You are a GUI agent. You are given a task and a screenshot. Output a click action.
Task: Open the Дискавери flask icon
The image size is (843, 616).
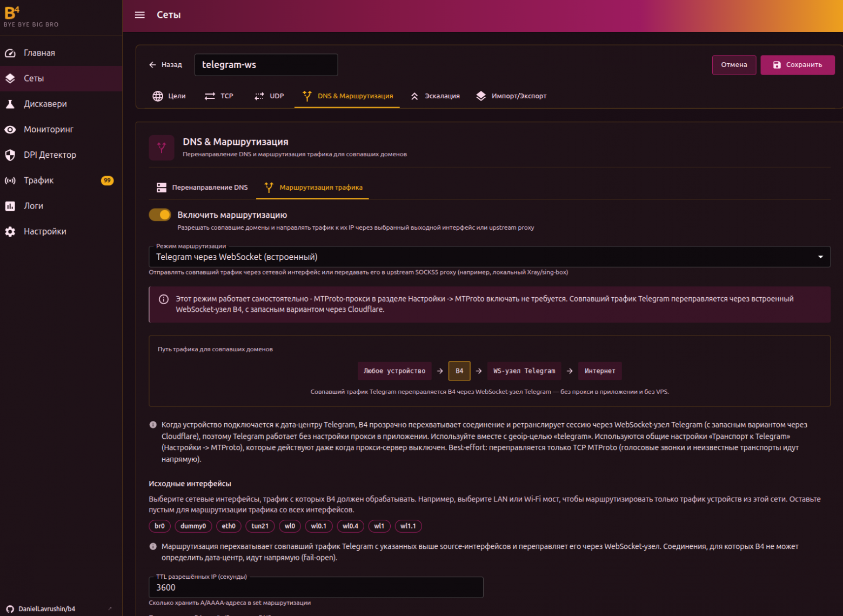10,104
